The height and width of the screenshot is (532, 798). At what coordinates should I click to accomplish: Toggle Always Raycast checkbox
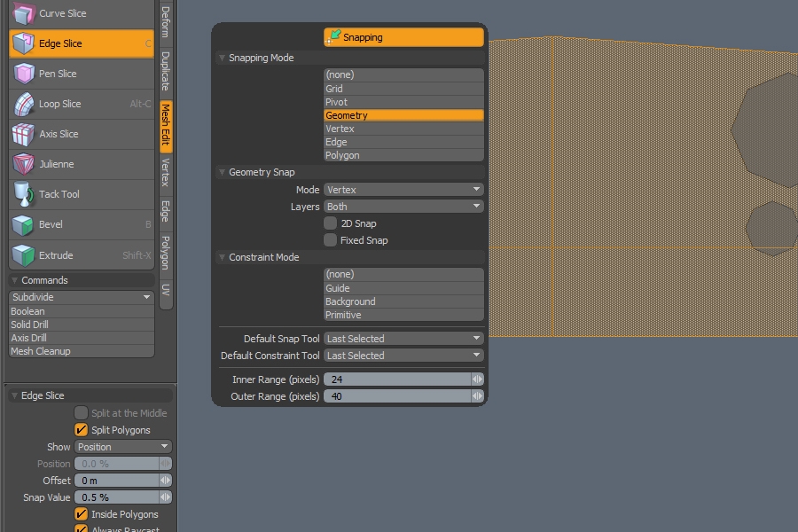pyautogui.click(x=81, y=528)
